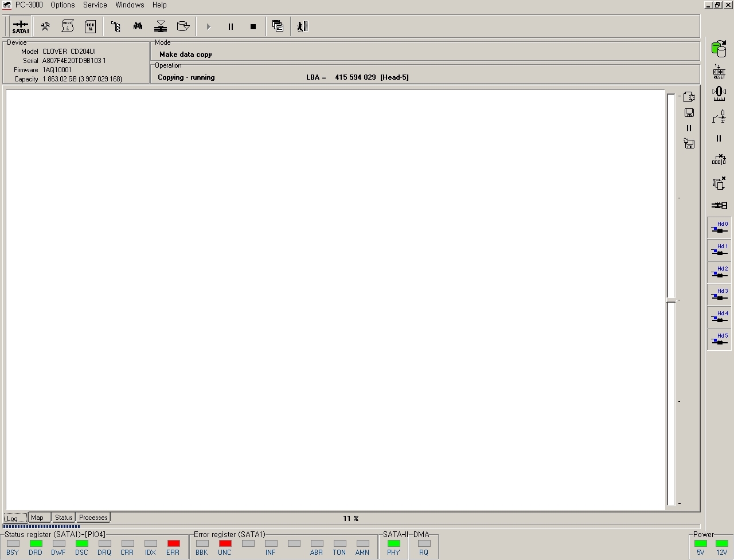734x560 pixels.
Task: Click the serial number A807F4E20TD9B103 1
Action: point(74,61)
